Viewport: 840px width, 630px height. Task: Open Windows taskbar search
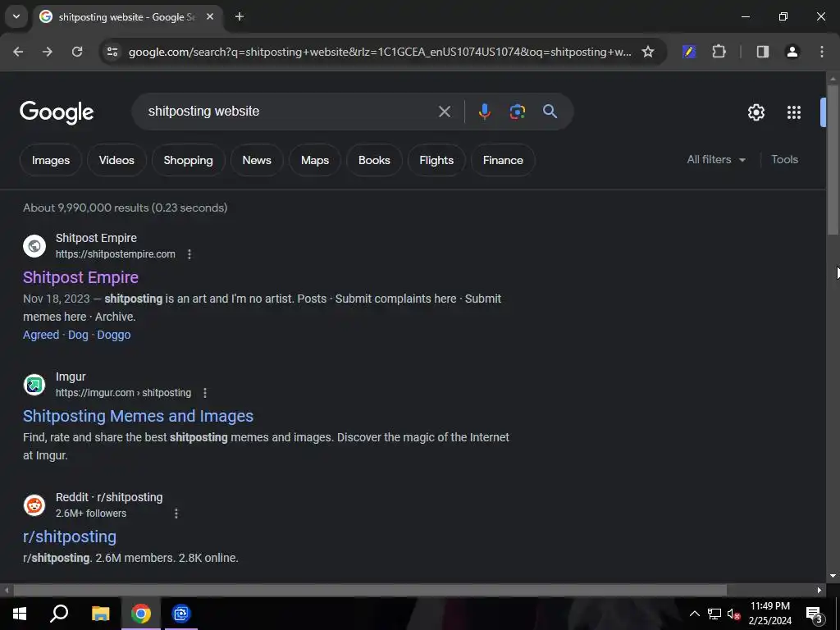(x=59, y=614)
